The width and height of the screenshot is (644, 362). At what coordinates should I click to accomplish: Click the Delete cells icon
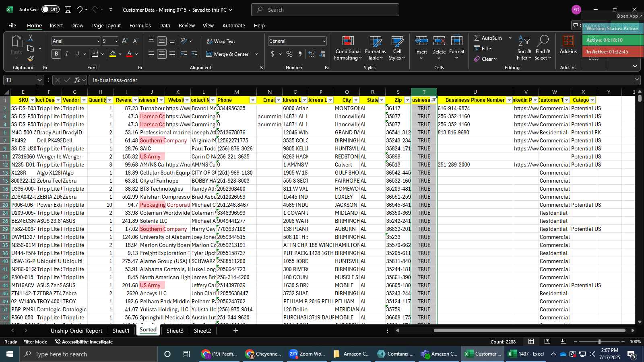click(439, 41)
